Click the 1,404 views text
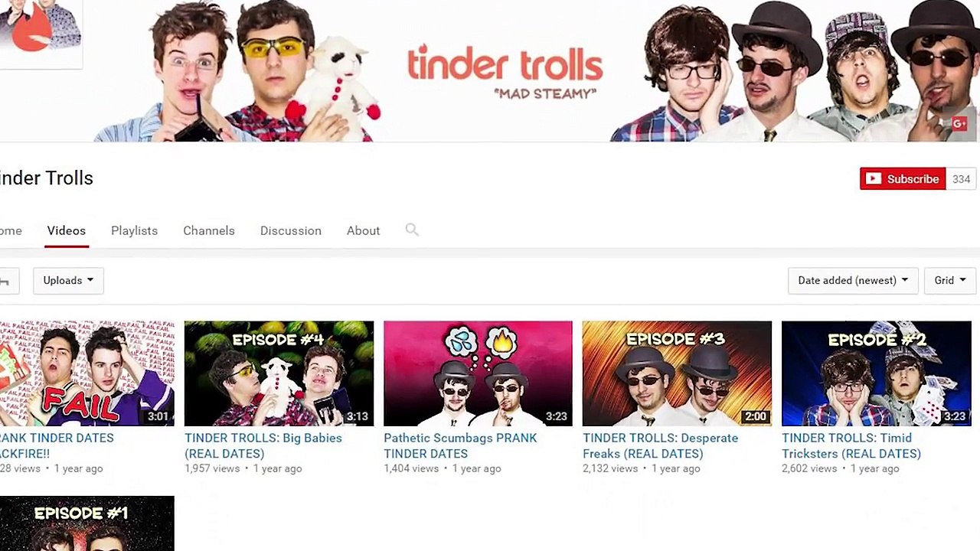The height and width of the screenshot is (551, 980). coord(411,468)
